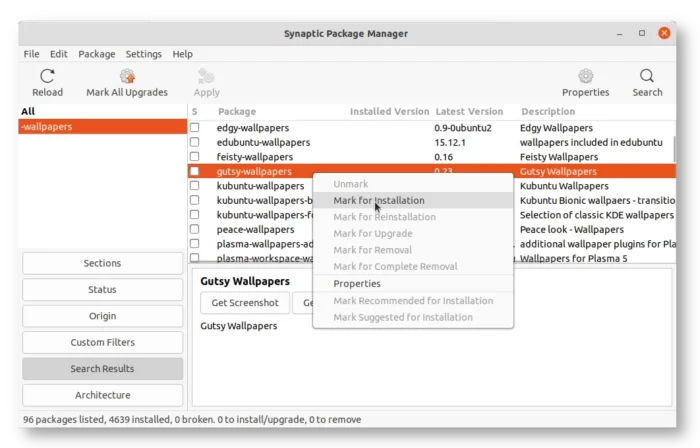Image resolution: width=700 pixels, height=448 pixels.
Task: Toggle the edgy-wallpapers status checkbox
Action: [x=195, y=128]
